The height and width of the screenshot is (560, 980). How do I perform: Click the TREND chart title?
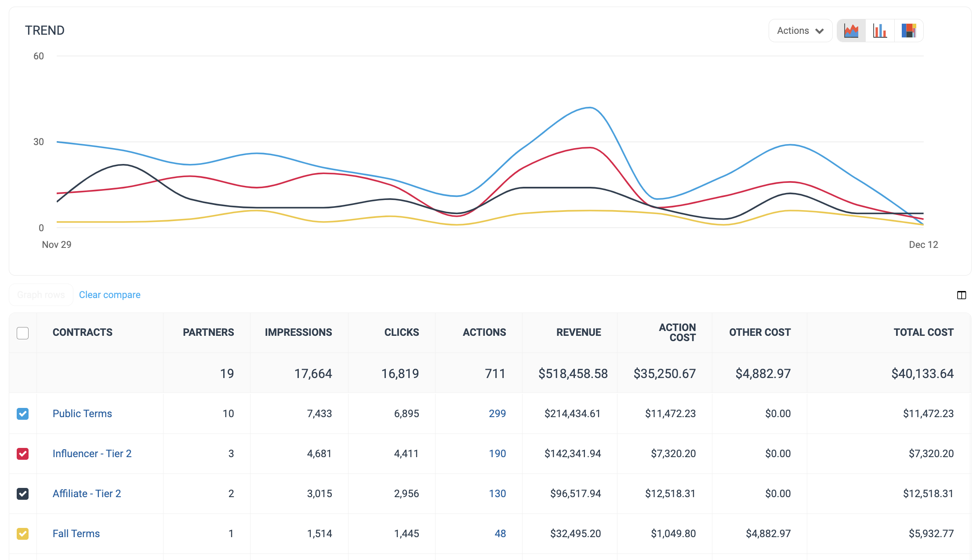click(45, 30)
